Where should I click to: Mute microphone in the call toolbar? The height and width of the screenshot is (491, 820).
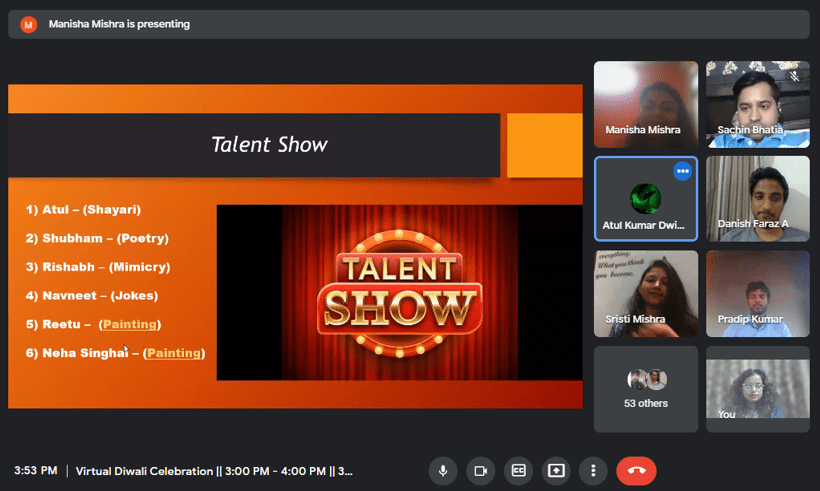tap(443, 471)
